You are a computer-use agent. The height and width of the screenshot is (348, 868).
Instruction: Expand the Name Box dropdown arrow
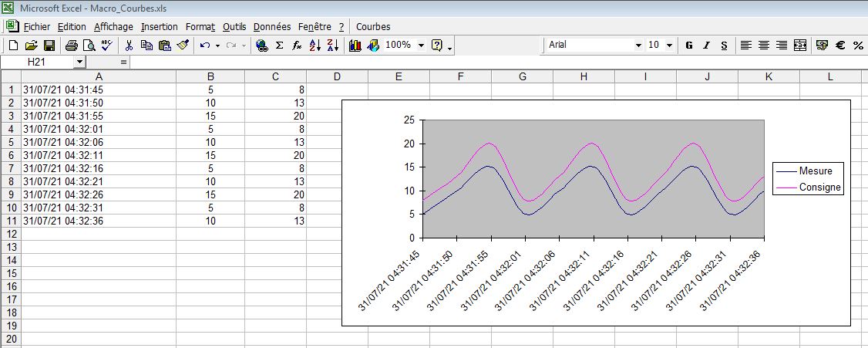tap(79, 61)
